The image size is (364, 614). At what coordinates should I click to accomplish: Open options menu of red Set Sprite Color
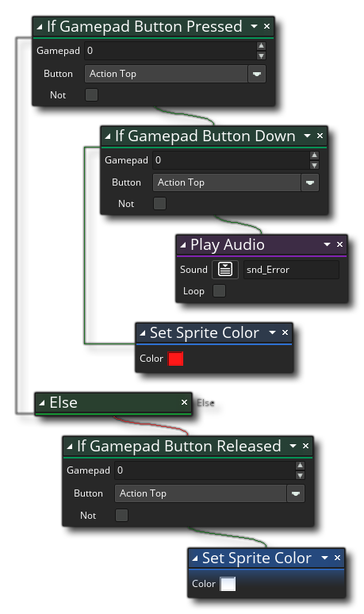[273, 333]
